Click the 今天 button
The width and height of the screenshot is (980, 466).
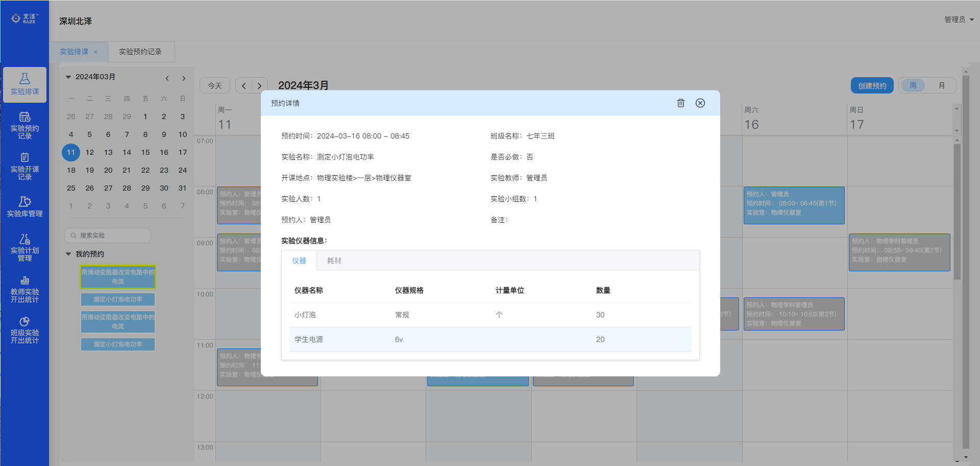pos(215,85)
